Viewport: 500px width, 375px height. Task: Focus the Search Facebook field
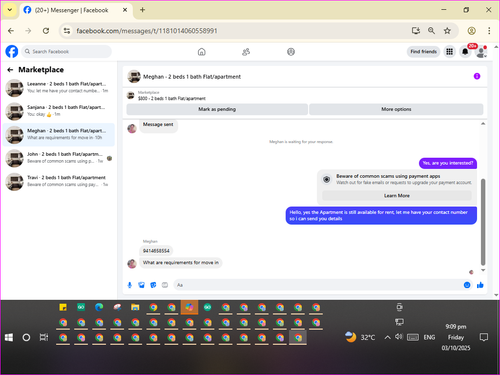pos(67,52)
